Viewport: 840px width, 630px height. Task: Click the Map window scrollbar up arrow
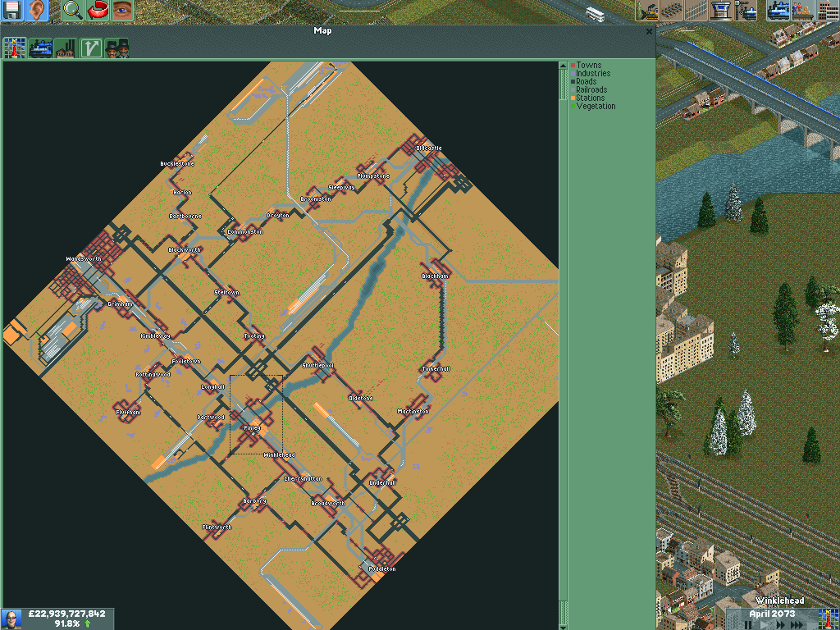563,66
